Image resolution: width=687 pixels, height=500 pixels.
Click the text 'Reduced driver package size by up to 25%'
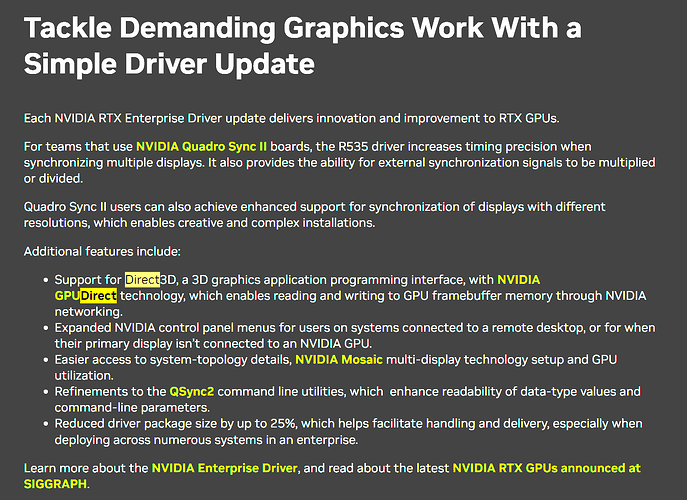176,424
